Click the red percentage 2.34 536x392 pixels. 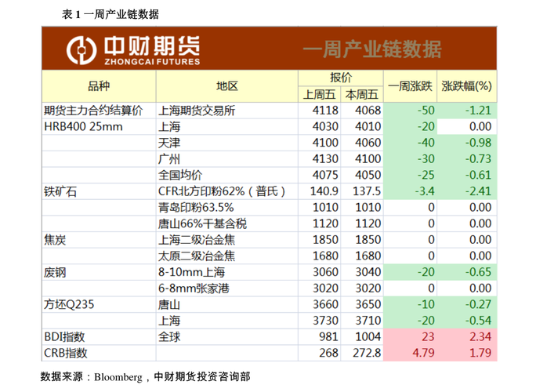(x=480, y=336)
